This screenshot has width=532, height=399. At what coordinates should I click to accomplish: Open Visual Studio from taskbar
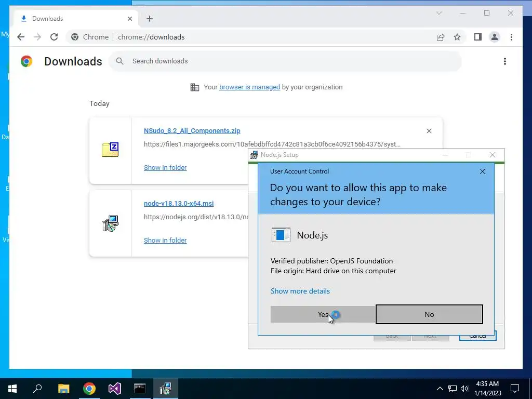(x=115, y=389)
